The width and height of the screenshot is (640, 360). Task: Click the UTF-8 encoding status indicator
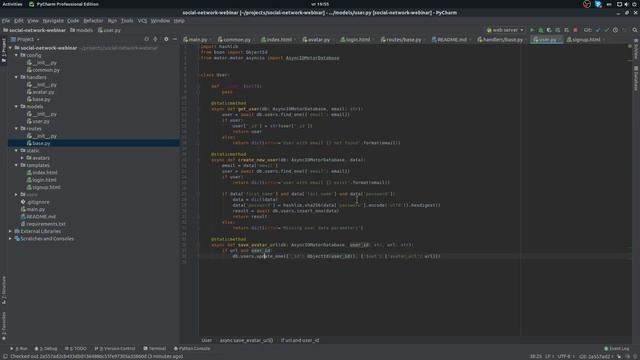tap(564, 356)
